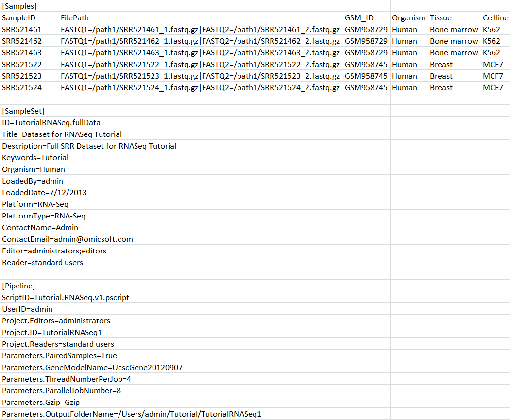Select the file path cell for SRR521522
Screen dimensions: 510x420
click(201, 65)
